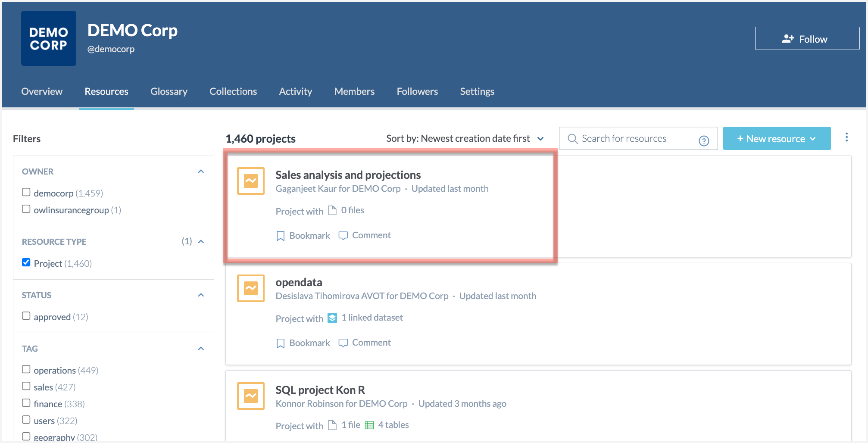The width and height of the screenshot is (868, 443).
Task: Switch to the Collections tab
Action: coord(233,91)
